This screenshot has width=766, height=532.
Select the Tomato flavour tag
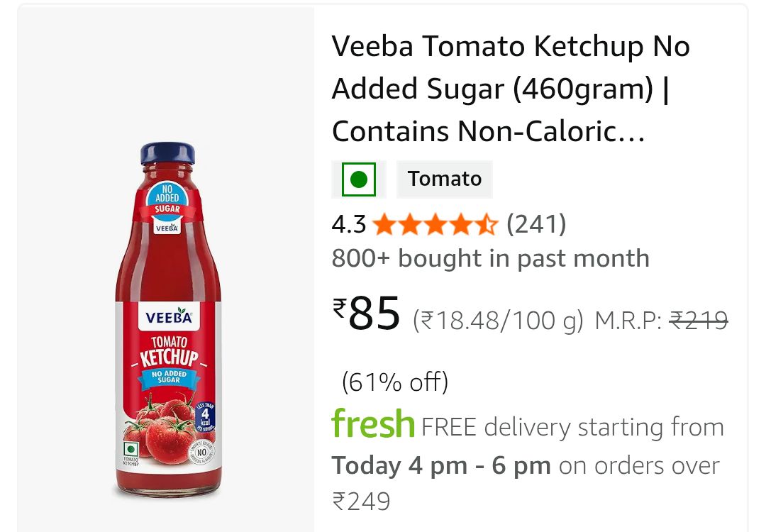tap(445, 179)
